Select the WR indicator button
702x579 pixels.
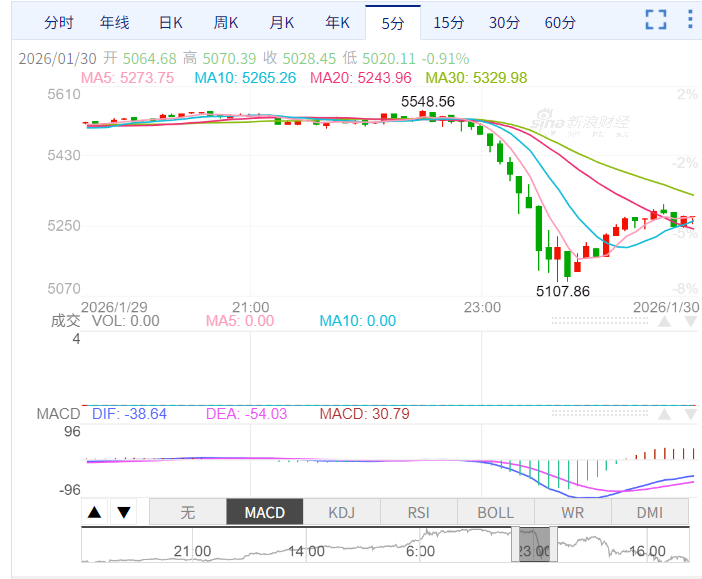573,512
